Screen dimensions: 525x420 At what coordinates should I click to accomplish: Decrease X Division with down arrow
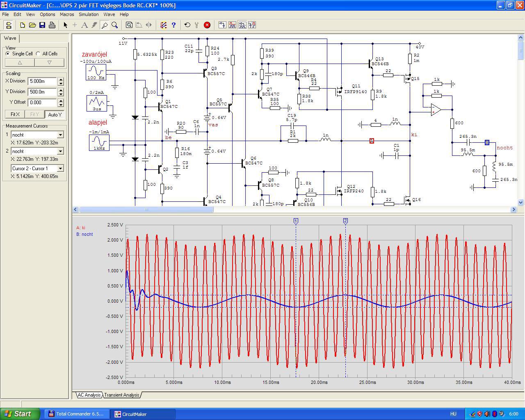click(61, 83)
